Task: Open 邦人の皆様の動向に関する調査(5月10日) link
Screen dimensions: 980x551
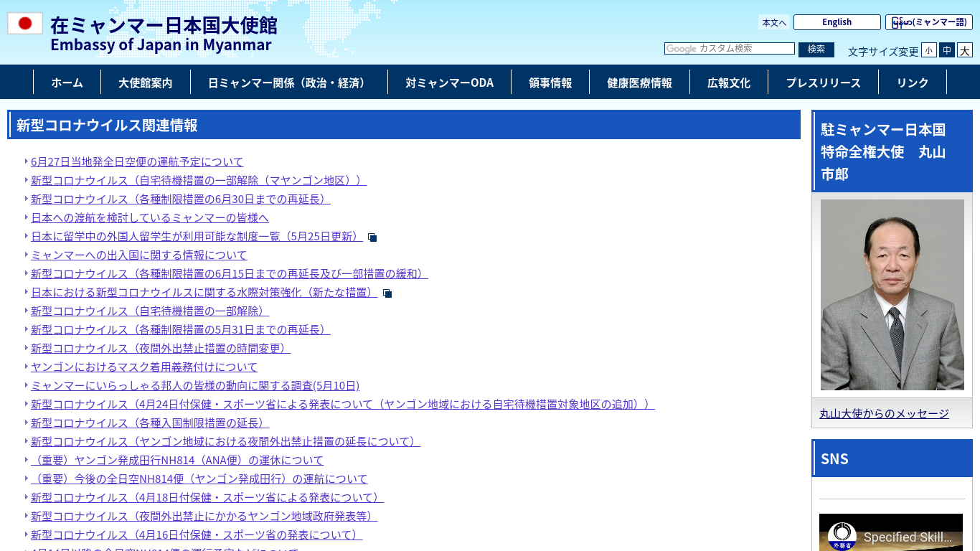Action: pos(195,386)
